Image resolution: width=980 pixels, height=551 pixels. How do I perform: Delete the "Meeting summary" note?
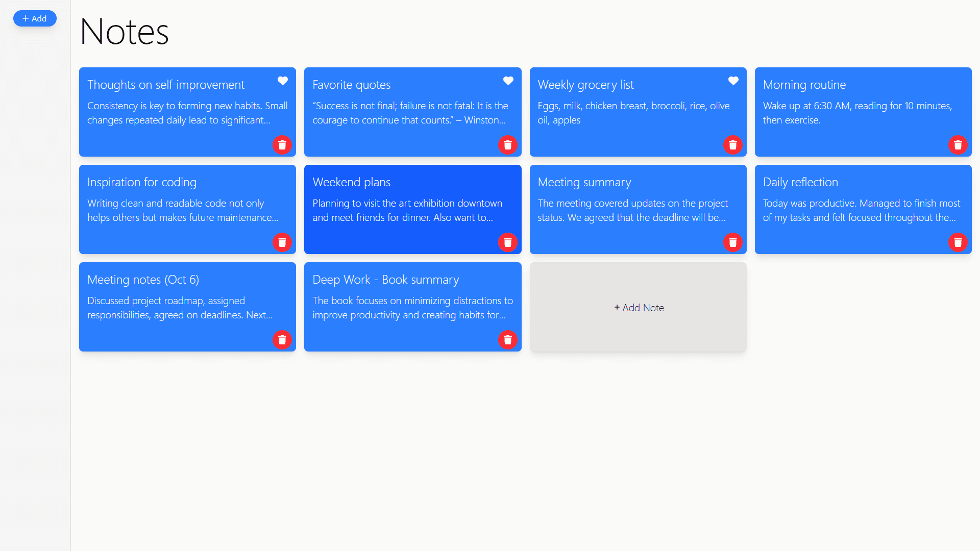coord(733,242)
